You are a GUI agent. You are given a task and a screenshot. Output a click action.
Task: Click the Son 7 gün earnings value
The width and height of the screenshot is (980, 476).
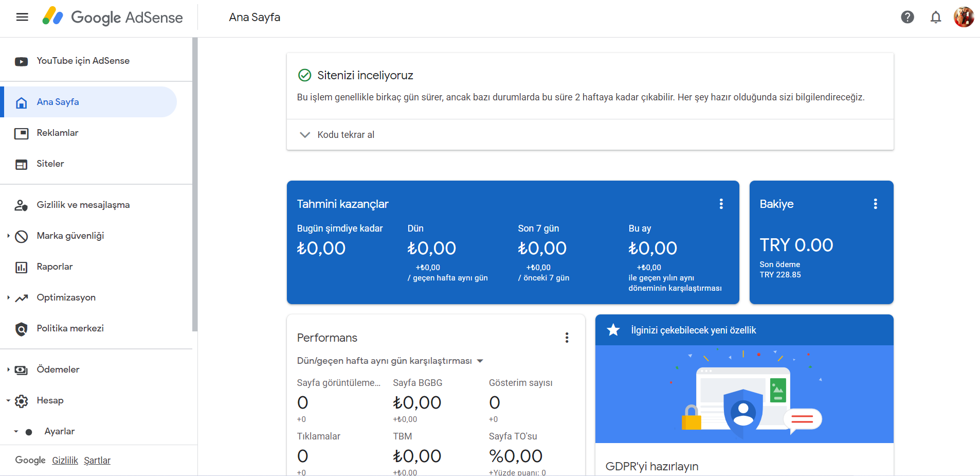click(x=542, y=249)
